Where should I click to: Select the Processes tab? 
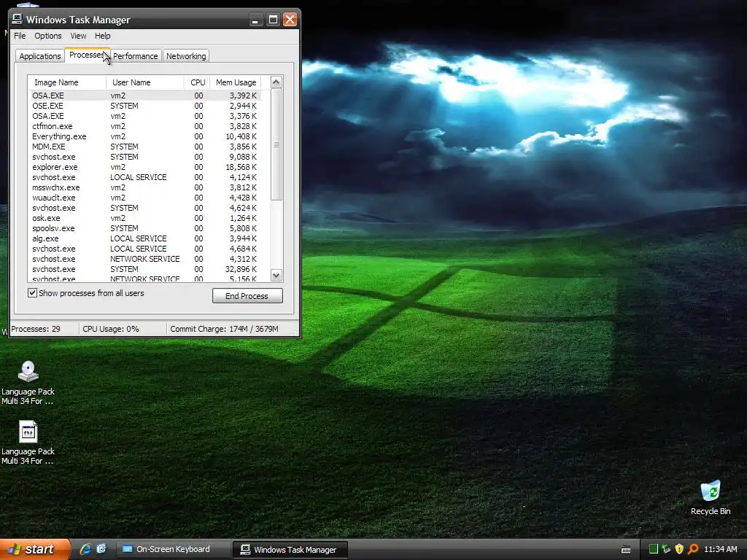click(x=87, y=55)
